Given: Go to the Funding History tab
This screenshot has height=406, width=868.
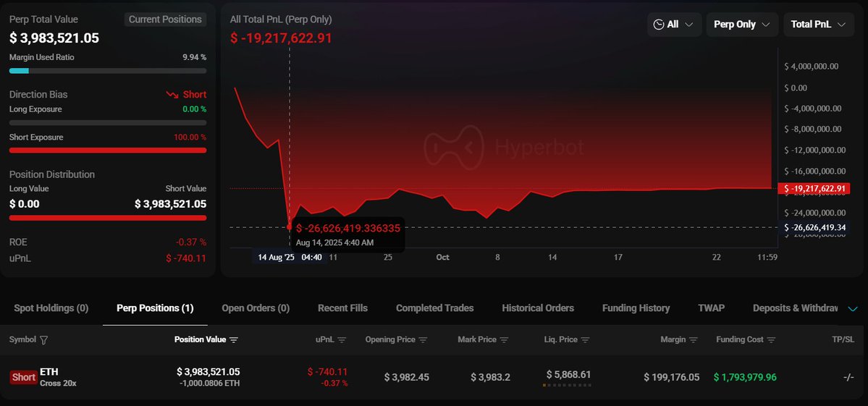Looking at the screenshot, I should tap(636, 308).
